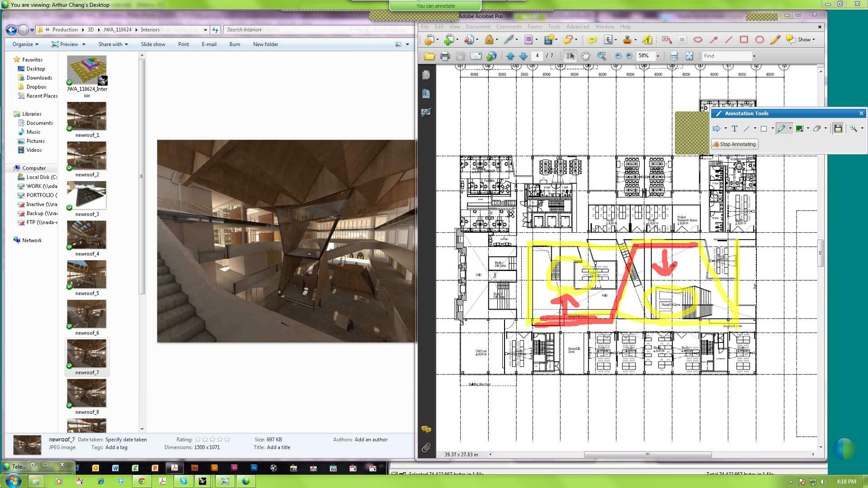Viewport: 868px width, 488px height.
Task: Select the Text tool in Annotation Tools
Action: pos(734,129)
